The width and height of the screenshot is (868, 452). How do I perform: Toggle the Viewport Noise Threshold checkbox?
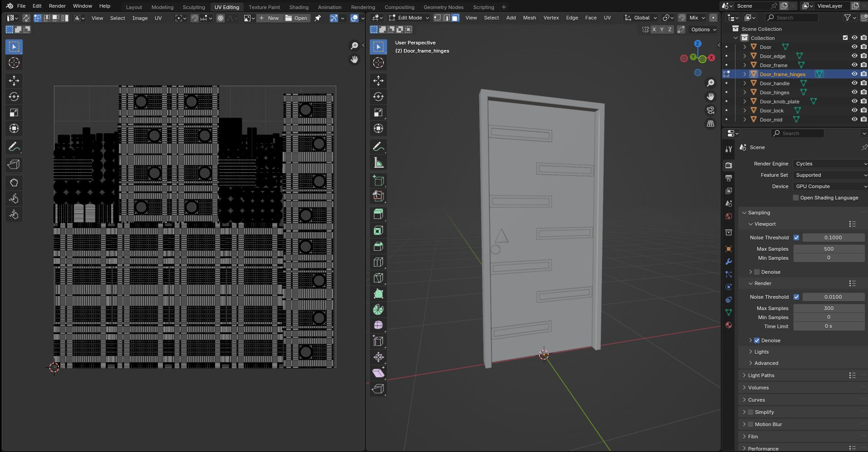tap(796, 238)
